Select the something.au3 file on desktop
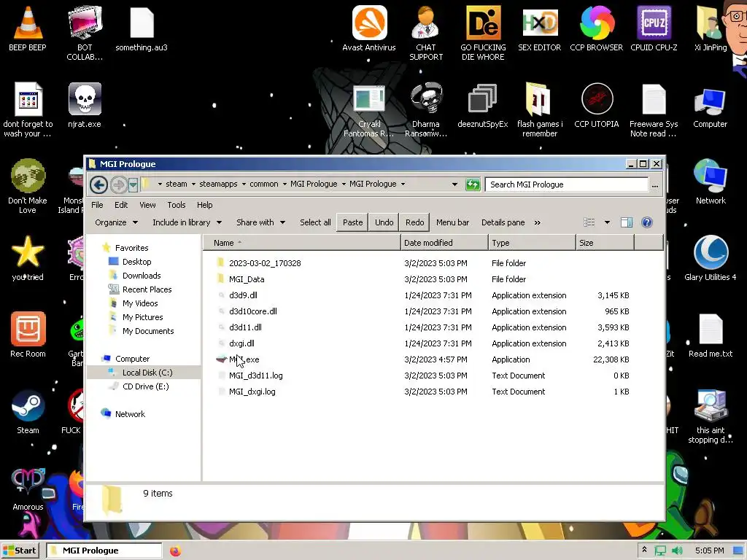The height and width of the screenshot is (560, 747). [142, 28]
